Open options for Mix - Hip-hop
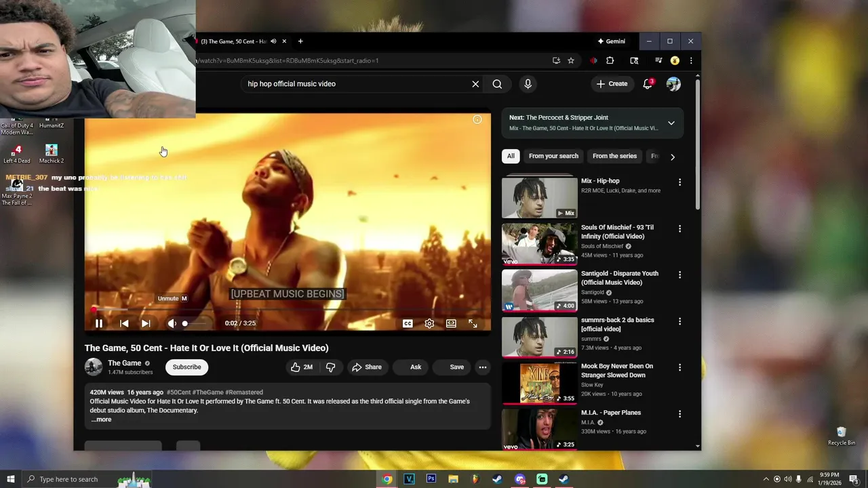This screenshot has width=868, height=488. click(679, 182)
